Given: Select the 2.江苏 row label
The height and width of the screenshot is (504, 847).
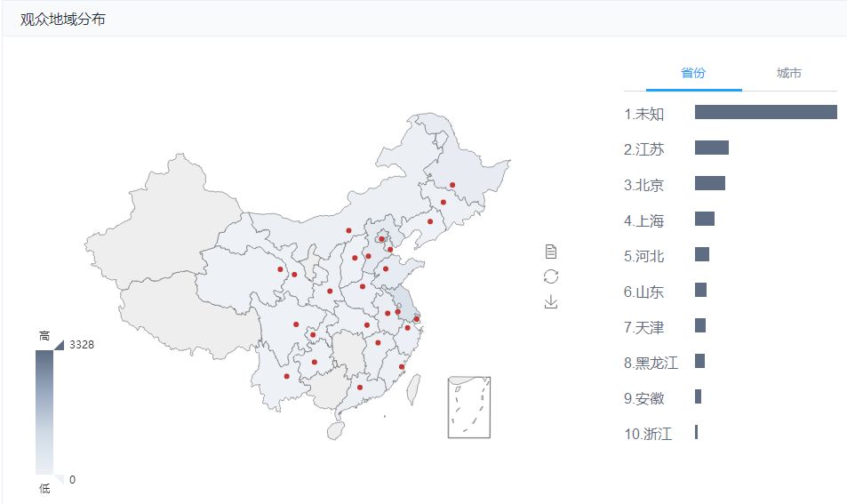Looking at the screenshot, I should (x=643, y=149).
